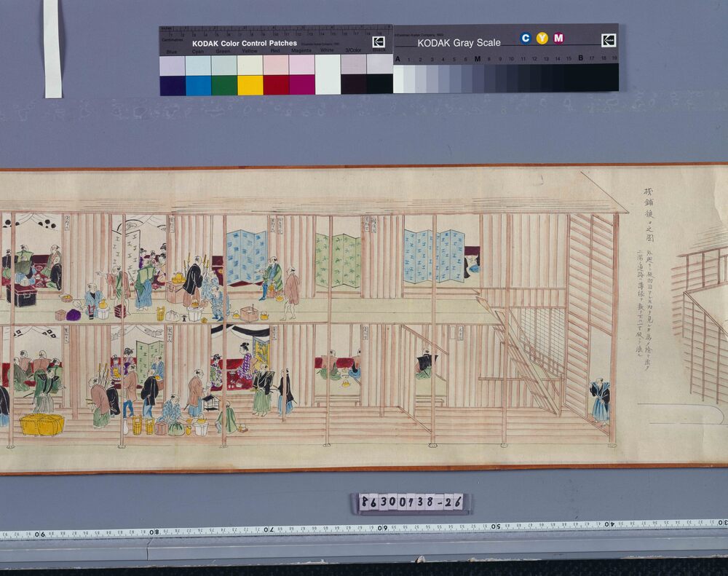Click the magenta M circle on the Gray Scale card
This screenshot has height=576, width=728.
click(558, 38)
